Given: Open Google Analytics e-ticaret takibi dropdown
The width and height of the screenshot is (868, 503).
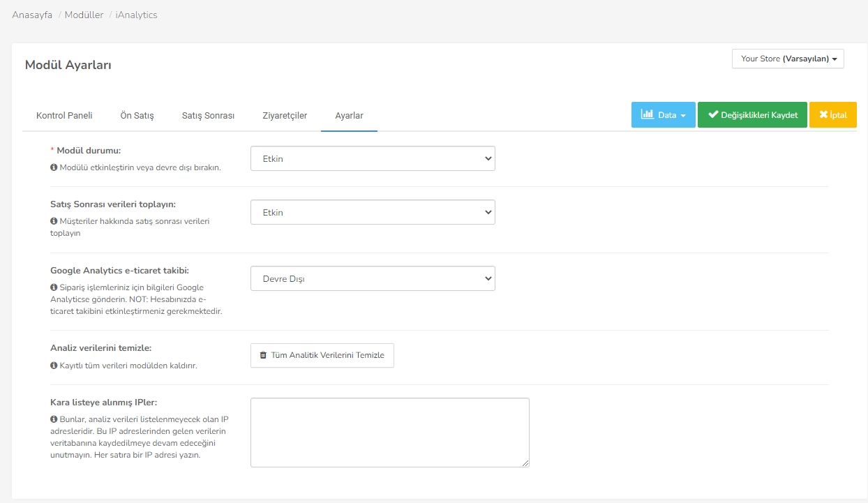Looking at the screenshot, I should point(373,278).
